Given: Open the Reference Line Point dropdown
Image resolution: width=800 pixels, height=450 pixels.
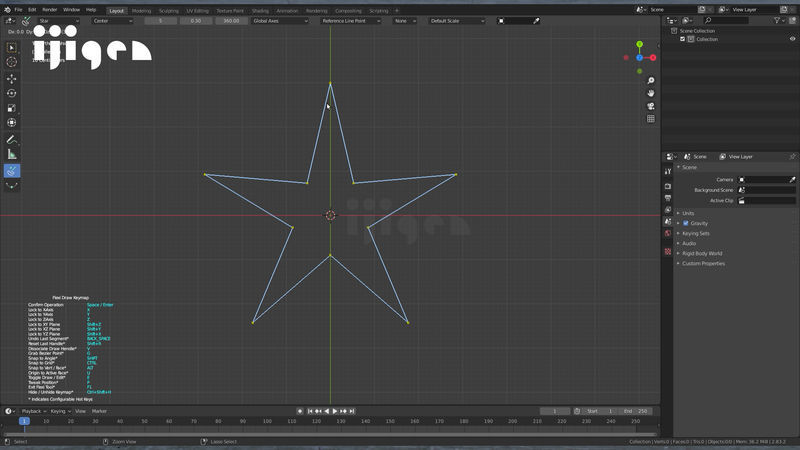Looking at the screenshot, I should [351, 21].
